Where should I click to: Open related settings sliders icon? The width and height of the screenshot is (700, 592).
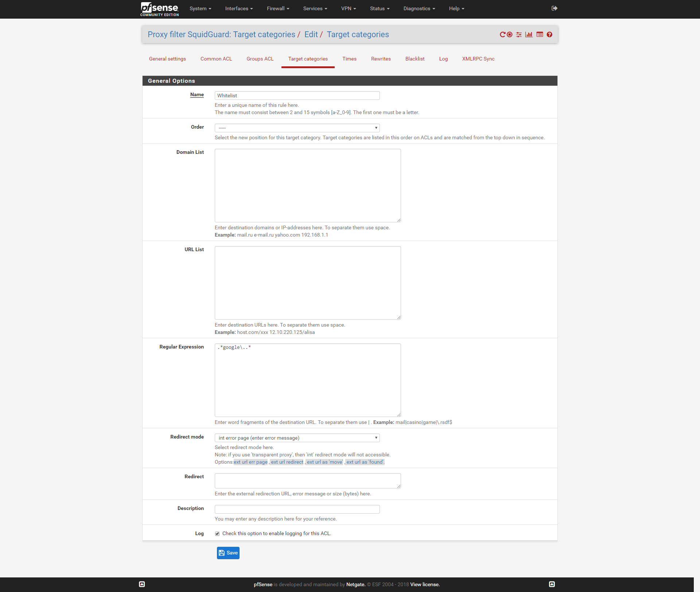(x=519, y=35)
